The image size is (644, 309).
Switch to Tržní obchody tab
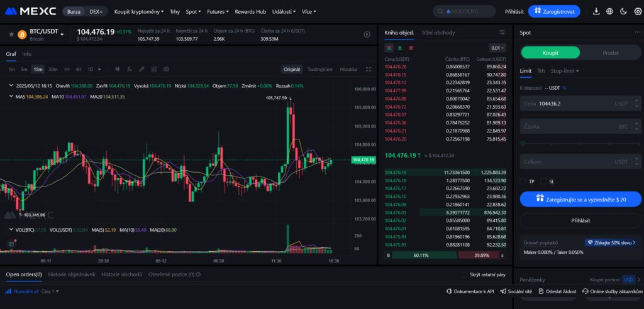[x=438, y=33]
